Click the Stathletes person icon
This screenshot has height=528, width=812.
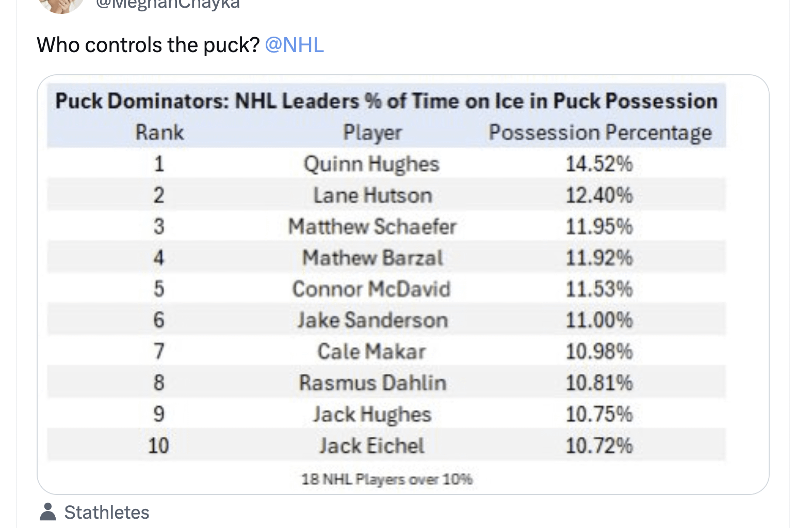click(x=47, y=512)
